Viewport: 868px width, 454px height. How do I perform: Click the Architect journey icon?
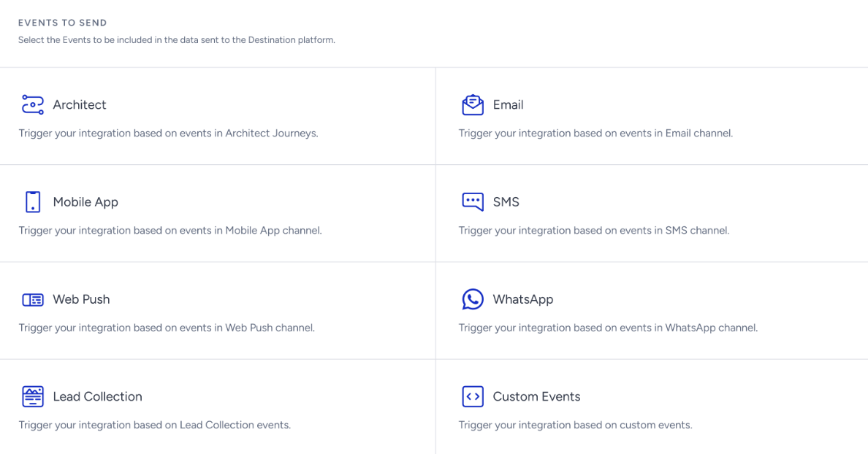tap(33, 104)
